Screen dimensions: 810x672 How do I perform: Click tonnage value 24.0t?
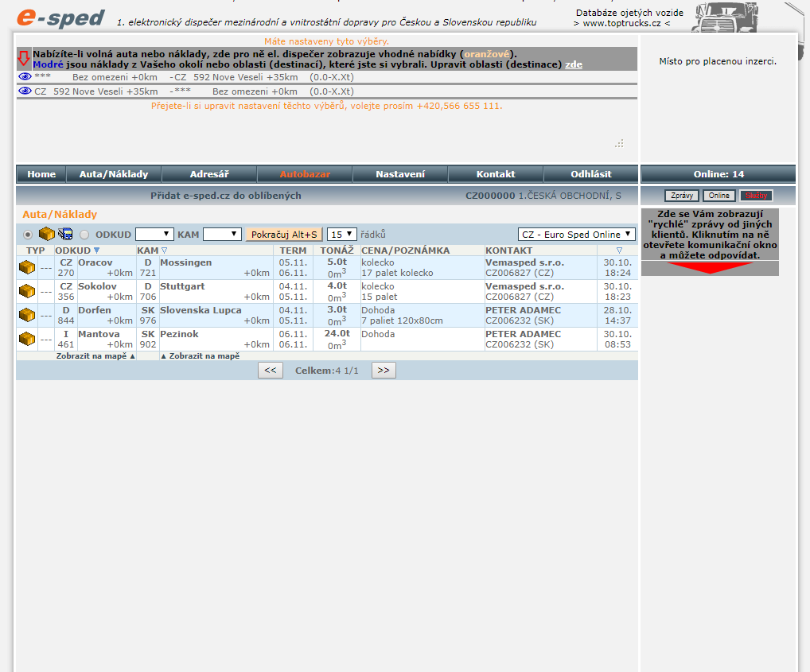pos(337,333)
